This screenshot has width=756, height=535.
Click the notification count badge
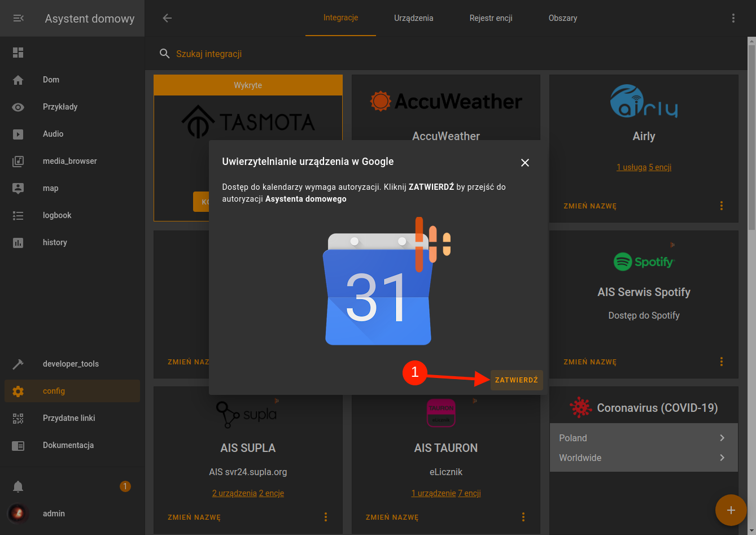pos(125,486)
